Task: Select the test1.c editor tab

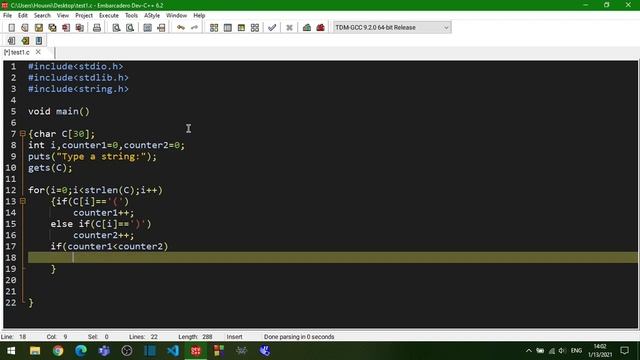Action: 17,52
